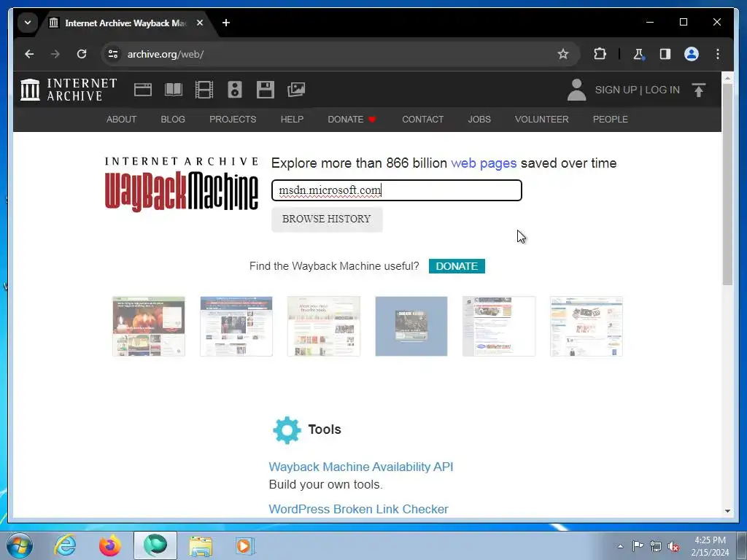
Task: Open Chrome three-dot menu
Action: tap(718, 54)
